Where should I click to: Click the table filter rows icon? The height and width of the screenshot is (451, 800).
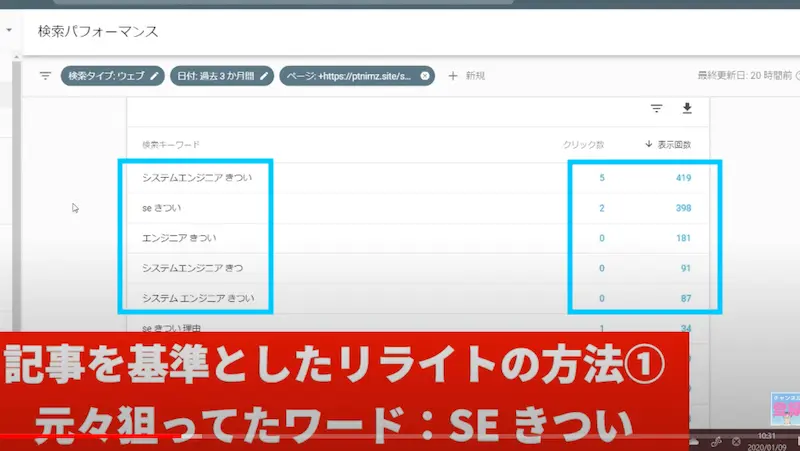coord(656,109)
